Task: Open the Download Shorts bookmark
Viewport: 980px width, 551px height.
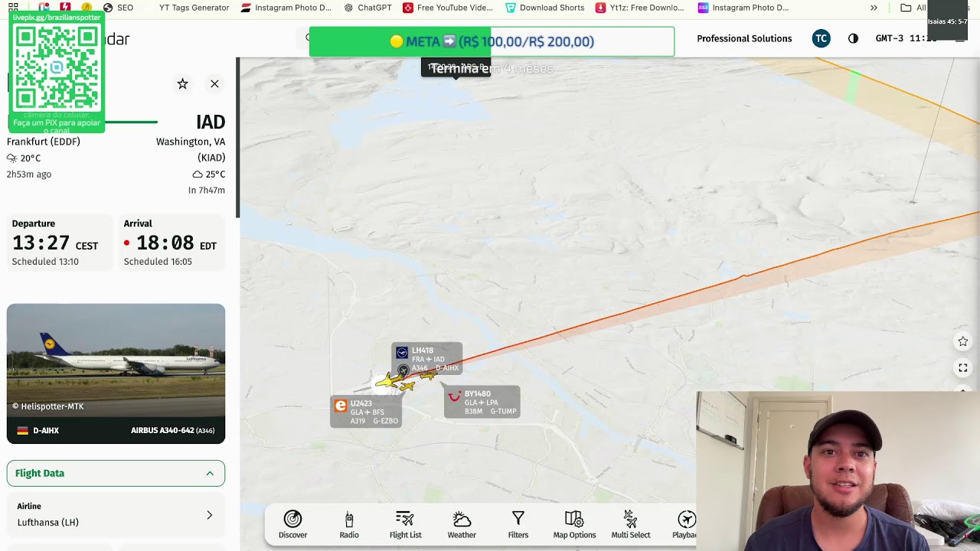Action: click(544, 8)
